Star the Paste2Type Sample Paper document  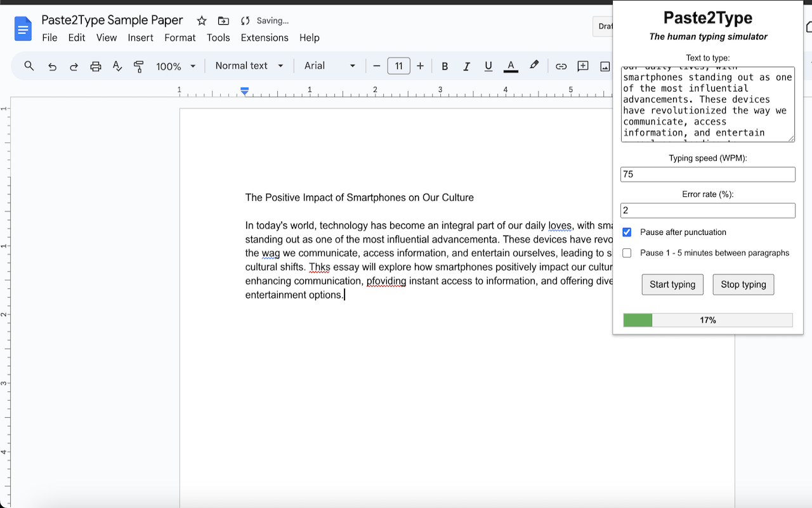pyautogui.click(x=202, y=21)
